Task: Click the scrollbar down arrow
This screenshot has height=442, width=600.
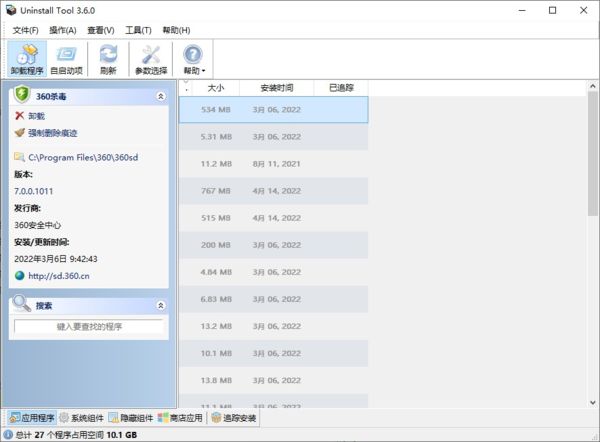Action: coord(593,402)
